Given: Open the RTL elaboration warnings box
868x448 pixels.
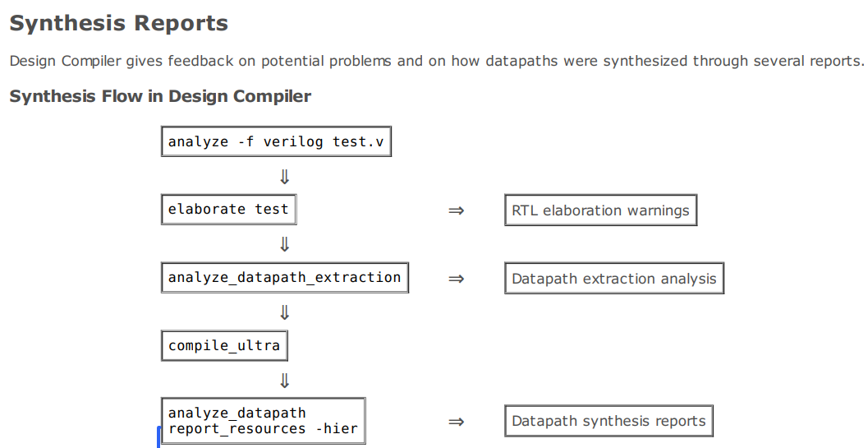Looking at the screenshot, I should [600, 210].
